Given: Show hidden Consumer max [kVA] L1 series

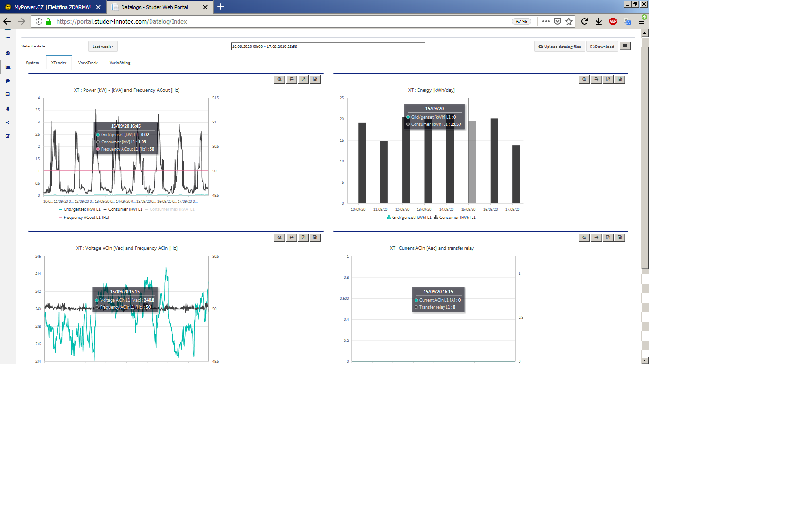Looking at the screenshot, I should tap(170, 209).
